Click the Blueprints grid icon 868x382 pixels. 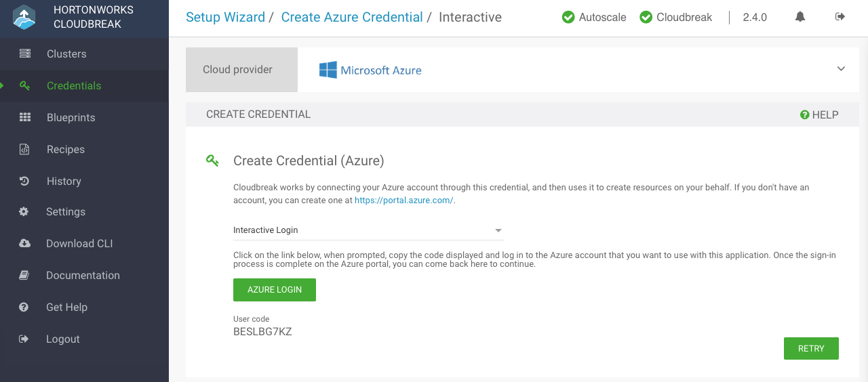click(25, 117)
